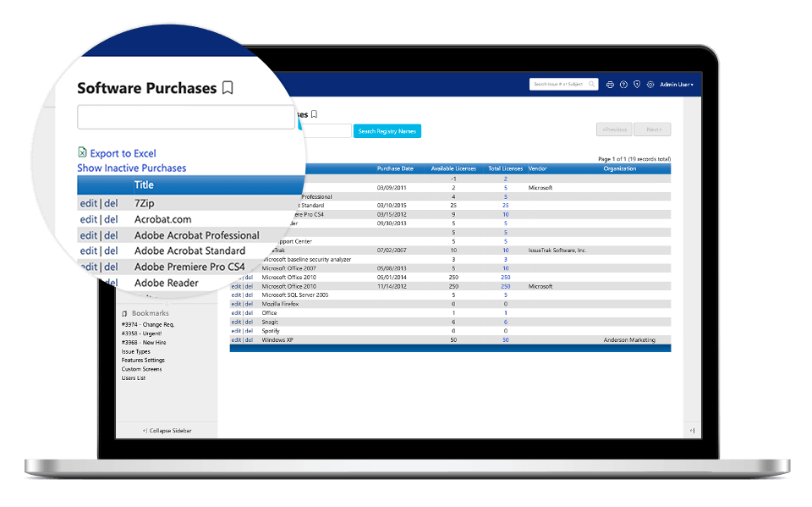The width and height of the screenshot is (812, 507).
Task: Click the collapse arrow icon at the screen's right edge
Action: [693, 430]
